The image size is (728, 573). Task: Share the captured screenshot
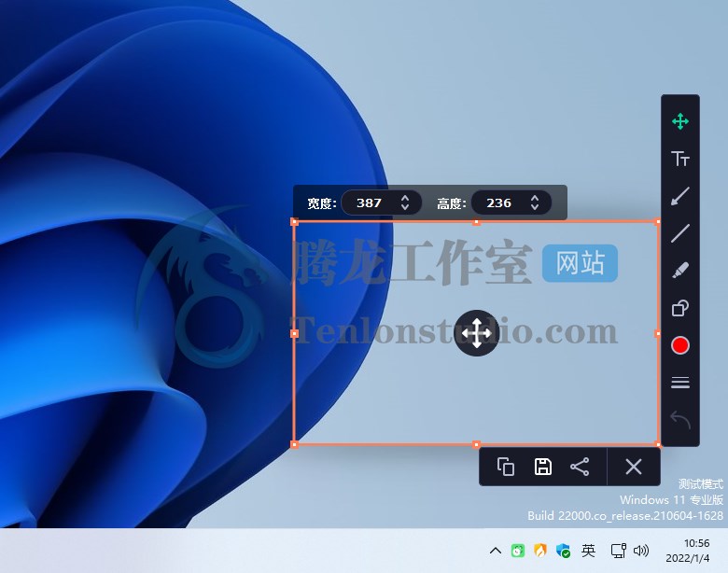580,467
